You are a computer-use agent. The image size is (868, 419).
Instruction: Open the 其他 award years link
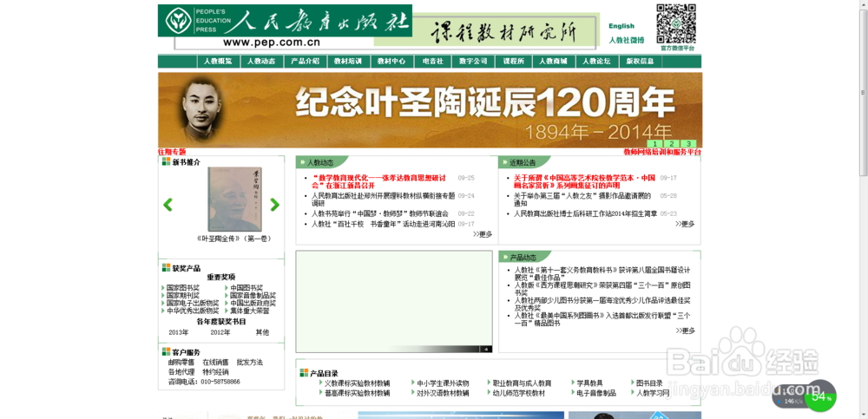pyautogui.click(x=262, y=332)
